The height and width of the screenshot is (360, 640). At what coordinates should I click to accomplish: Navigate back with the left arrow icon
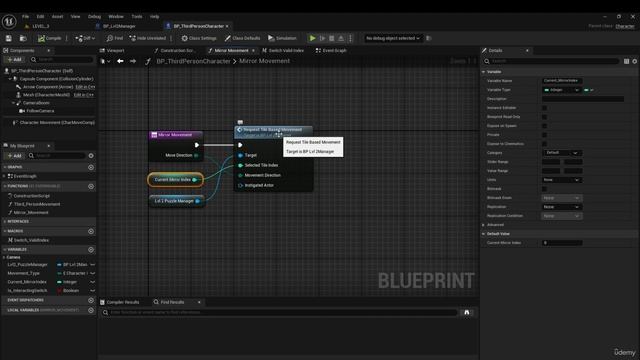(x=120, y=61)
